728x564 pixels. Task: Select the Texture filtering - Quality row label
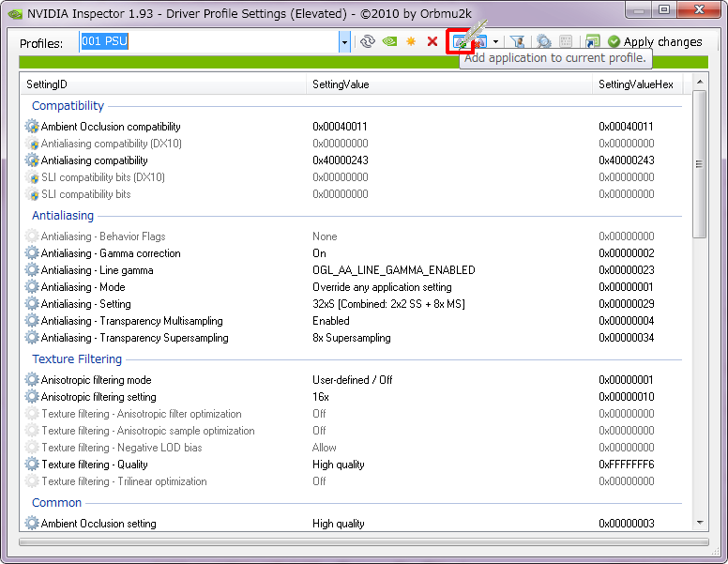94,465
